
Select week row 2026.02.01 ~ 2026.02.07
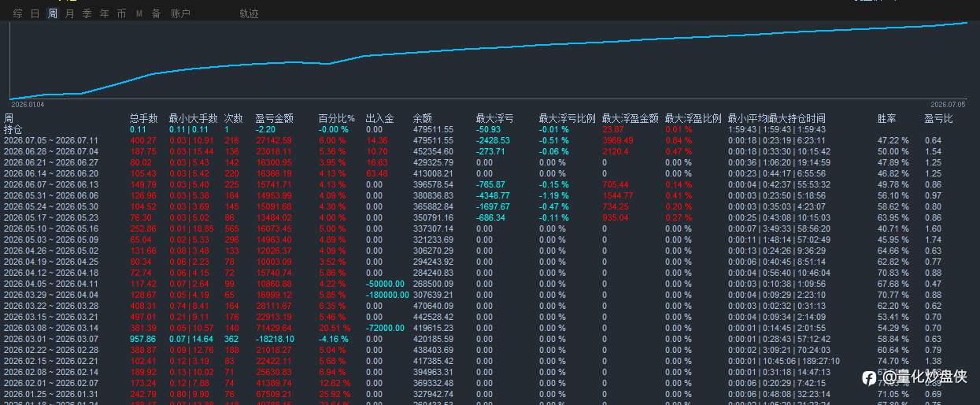pos(51,383)
